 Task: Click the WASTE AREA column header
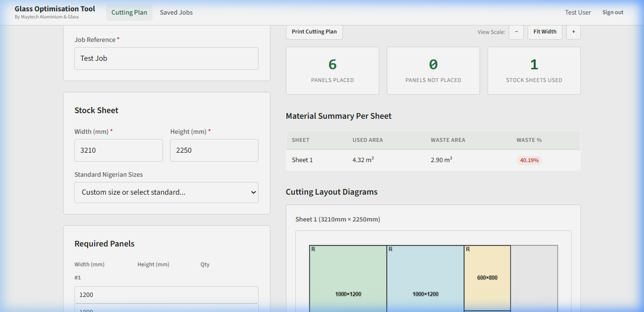coord(448,140)
